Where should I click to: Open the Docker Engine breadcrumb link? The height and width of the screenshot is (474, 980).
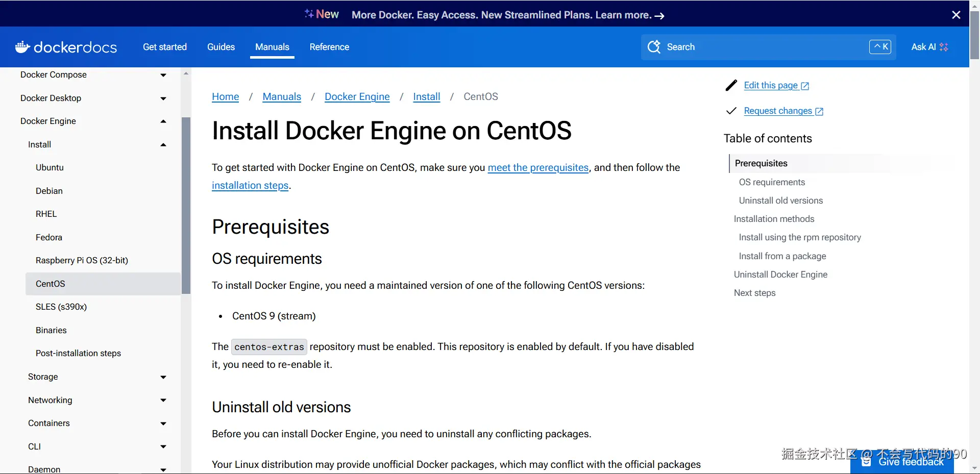coord(357,96)
